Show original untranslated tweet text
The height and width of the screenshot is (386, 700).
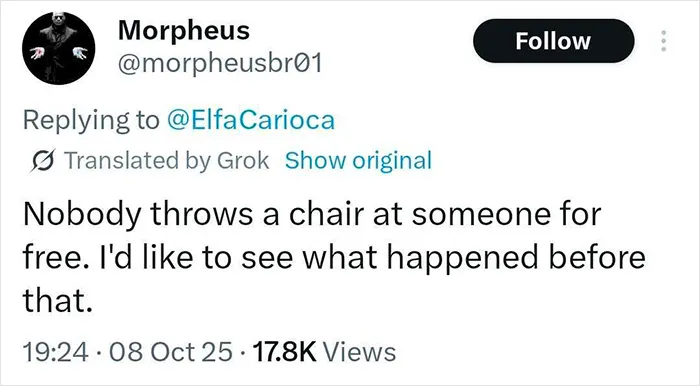click(358, 161)
